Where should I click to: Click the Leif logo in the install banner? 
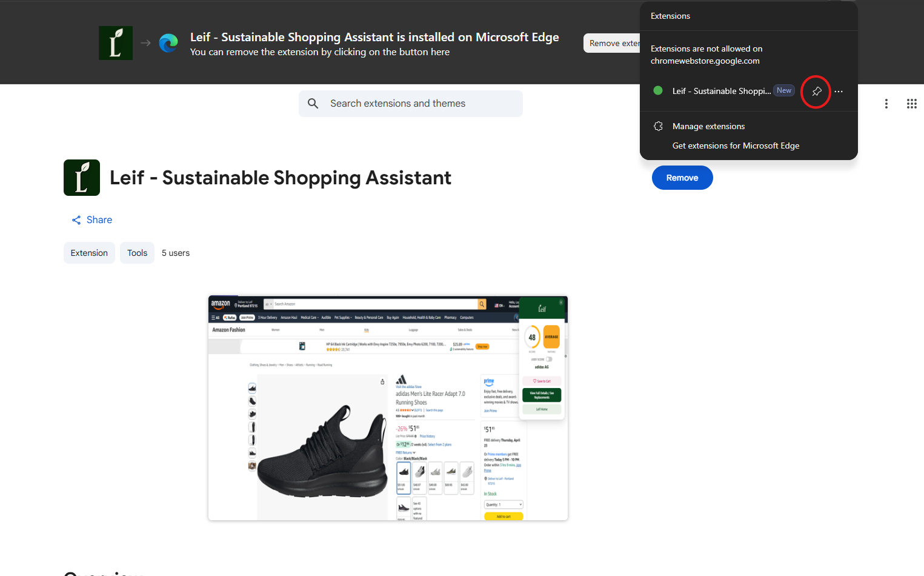(116, 43)
